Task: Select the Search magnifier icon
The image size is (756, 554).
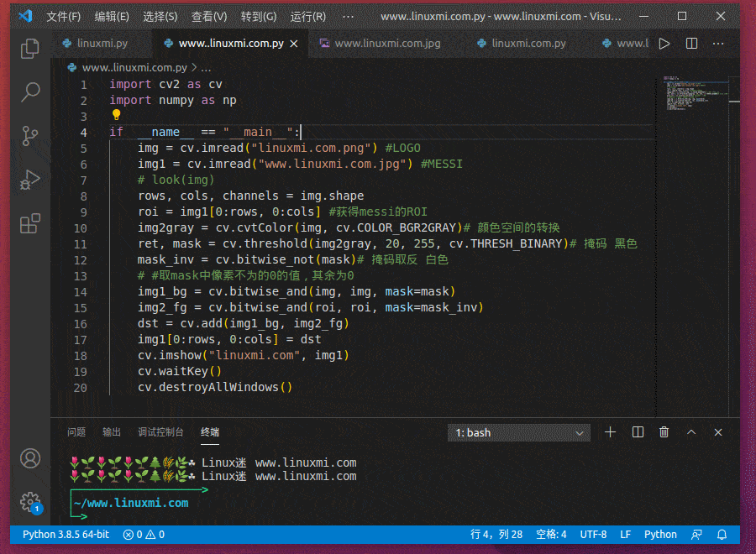Action: 29,92
